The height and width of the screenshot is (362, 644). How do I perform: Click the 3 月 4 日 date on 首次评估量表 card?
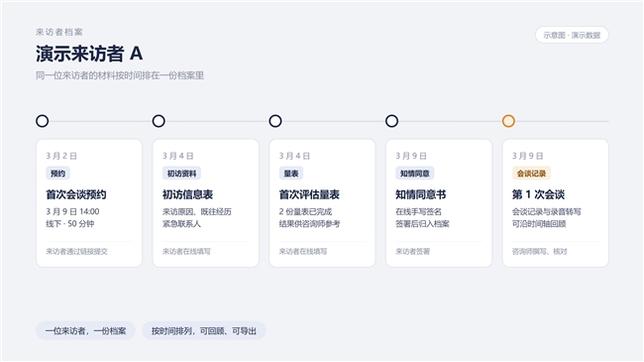pos(295,156)
